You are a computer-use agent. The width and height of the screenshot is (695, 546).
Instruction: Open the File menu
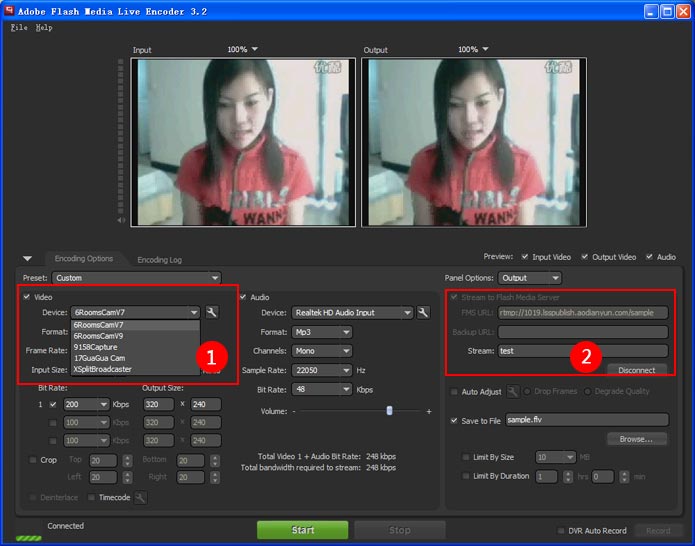(19, 27)
